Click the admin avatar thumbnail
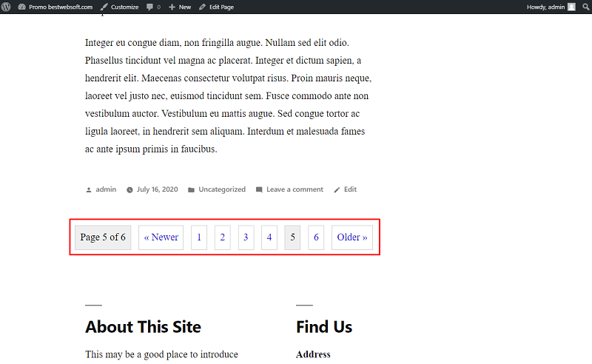The height and width of the screenshot is (364, 592). [x=571, y=7]
